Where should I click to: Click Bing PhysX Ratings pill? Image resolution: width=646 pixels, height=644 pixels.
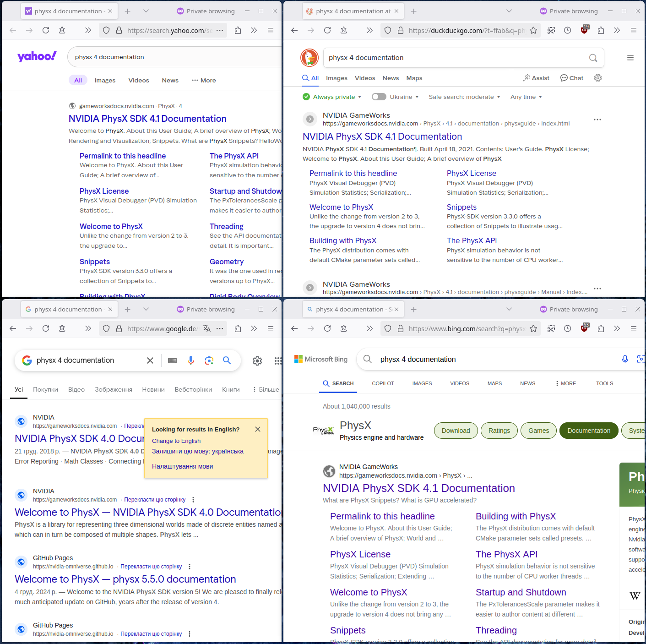[x=499, y=431]
